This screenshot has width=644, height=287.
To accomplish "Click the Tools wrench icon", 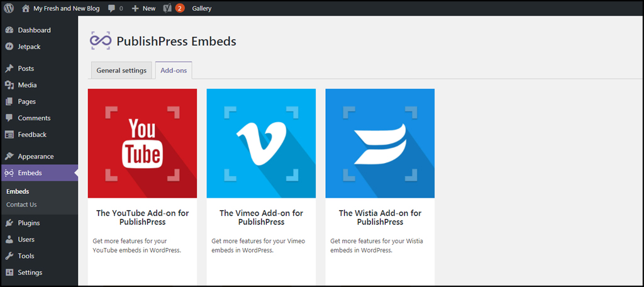I will point(9,256).
